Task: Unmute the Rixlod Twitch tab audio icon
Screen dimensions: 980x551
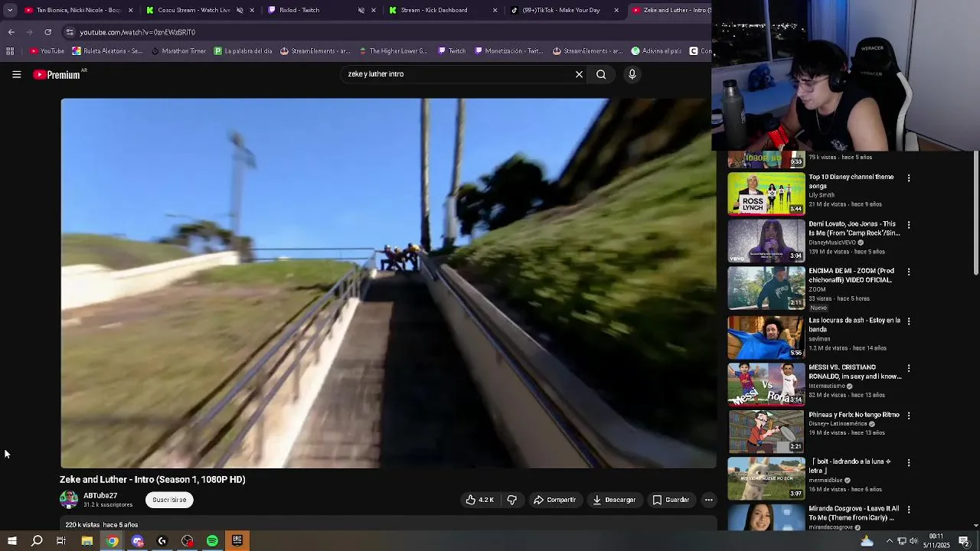Action: tap(361, 10)
